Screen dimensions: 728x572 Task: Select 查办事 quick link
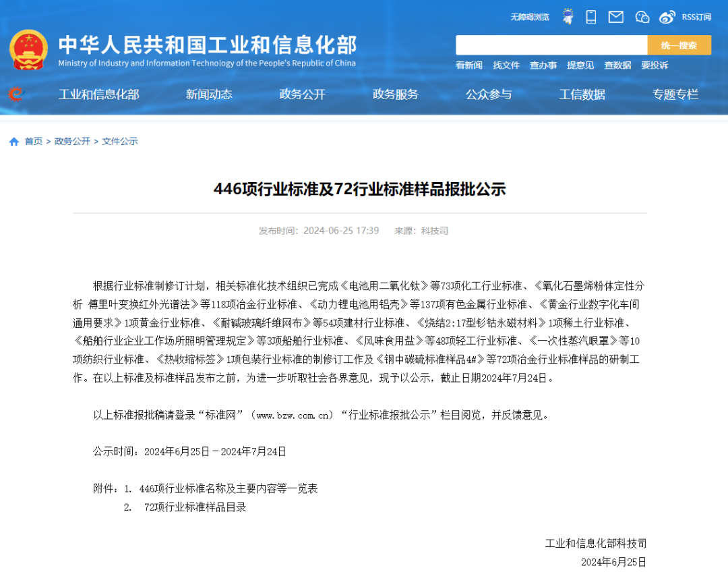coord(543,65)
